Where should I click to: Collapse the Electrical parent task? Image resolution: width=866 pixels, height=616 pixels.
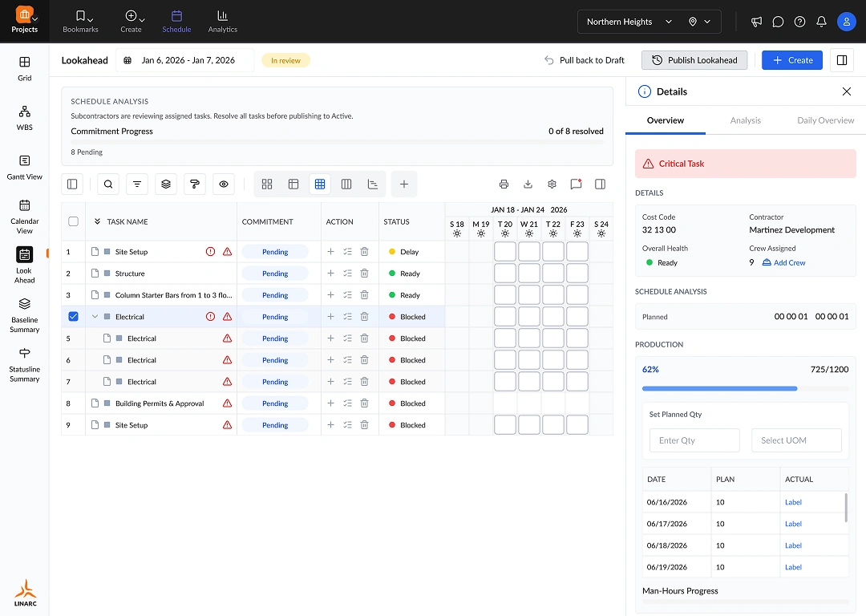tap(95, 317)
